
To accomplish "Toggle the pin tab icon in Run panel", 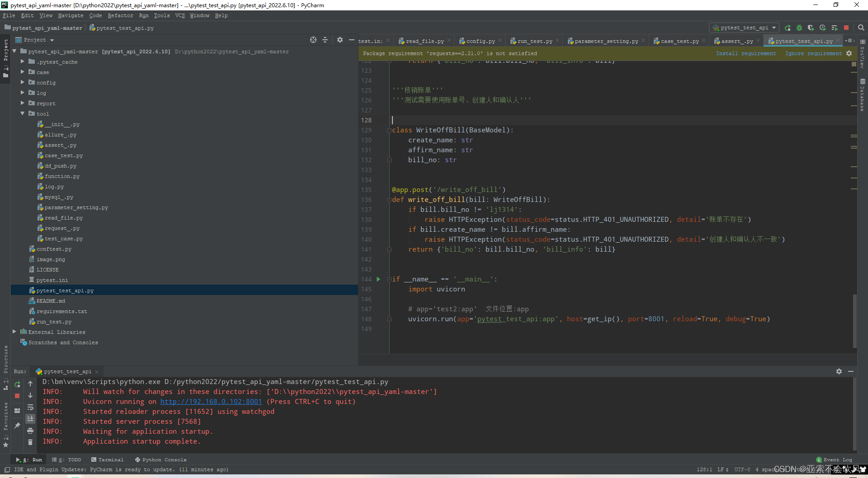I will point(17,425).
